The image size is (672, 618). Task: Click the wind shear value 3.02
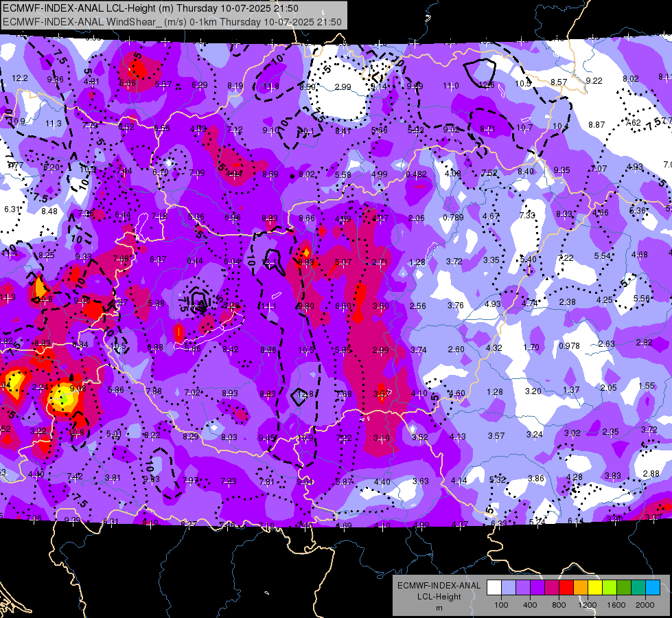click(x=572, y=433)
